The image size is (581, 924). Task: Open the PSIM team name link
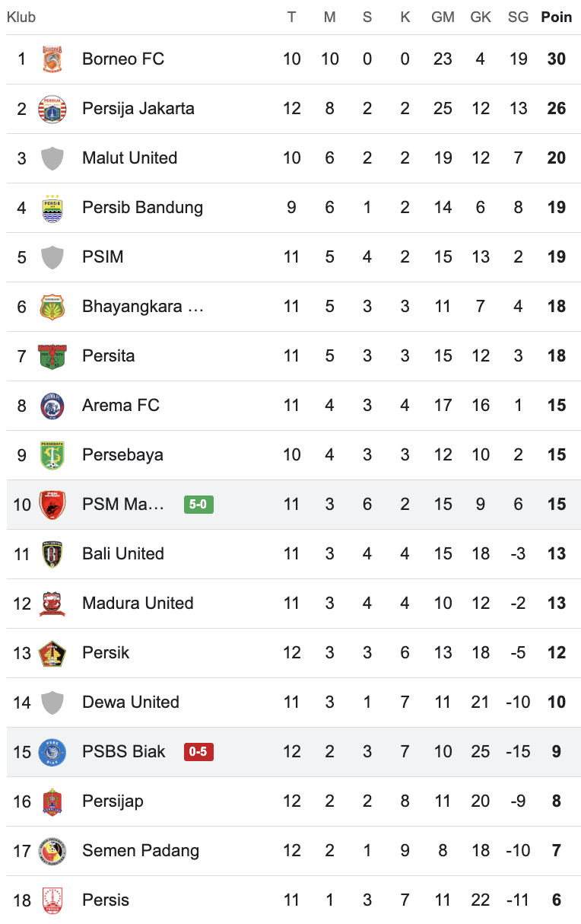[x=103, y=257]
